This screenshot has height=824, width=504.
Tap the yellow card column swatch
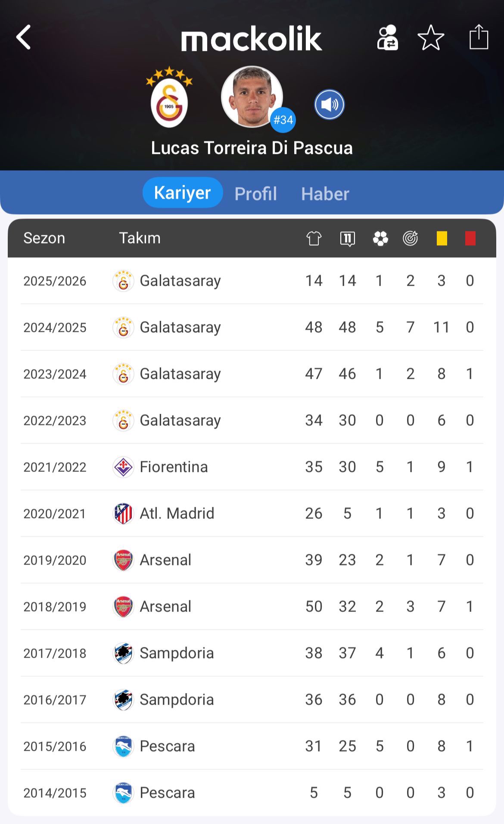point(442,238)
